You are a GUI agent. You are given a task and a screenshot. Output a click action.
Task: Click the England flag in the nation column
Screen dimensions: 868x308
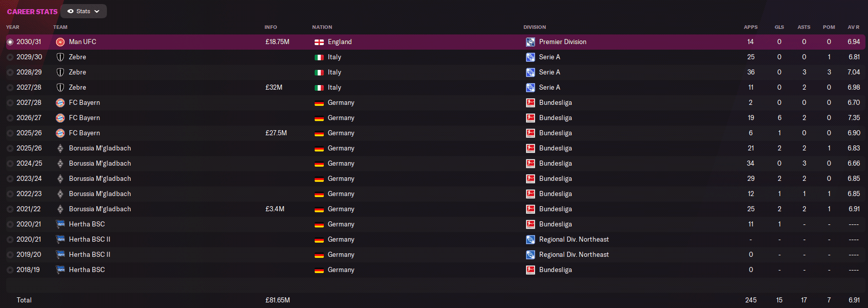tap(319, 42)
